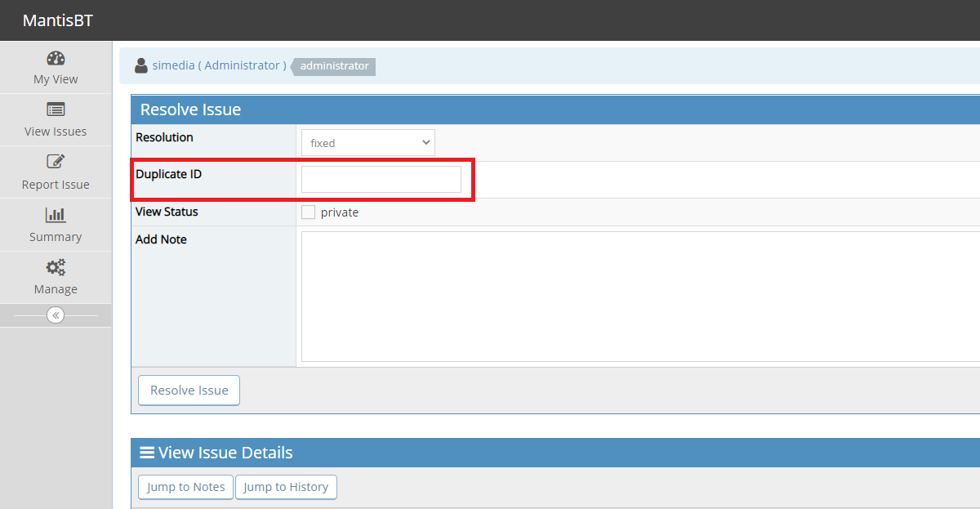Click the hamburger icon beside View Issue Details
980x509 pixels.
point(147,453)
